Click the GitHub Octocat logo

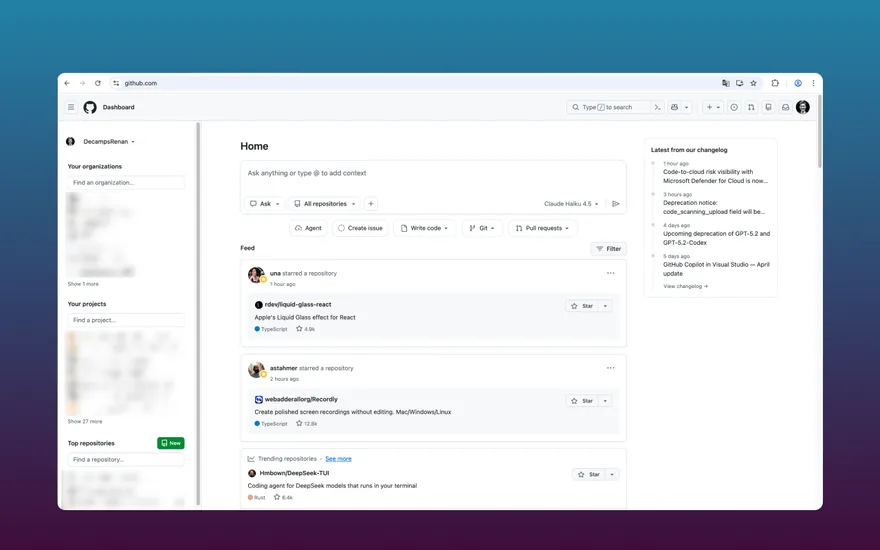pyautogui.click(x=90, y=107)
